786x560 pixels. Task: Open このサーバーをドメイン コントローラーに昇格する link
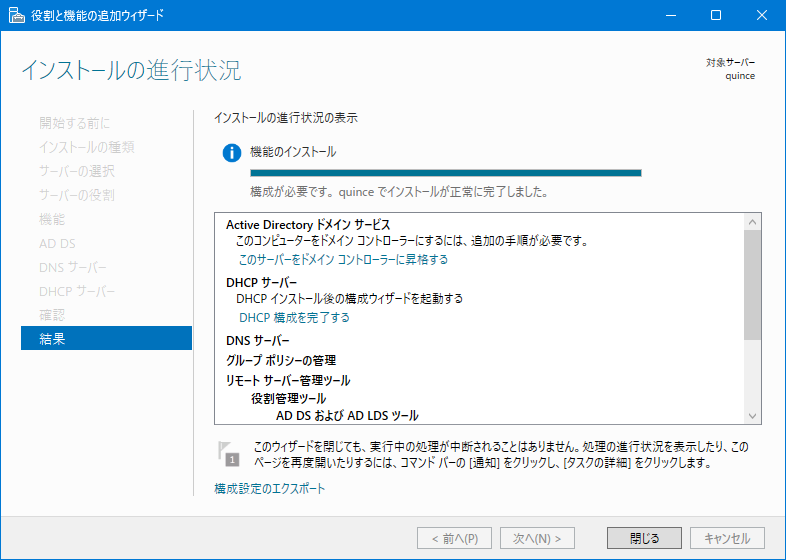click(343, 260)
